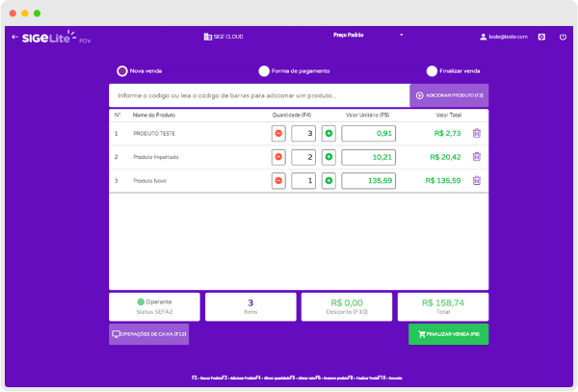The height and width of the screenshot is (392, 578).
Task: Edit unit price field of Produto Importado
Action: click(x=368, y=156)
